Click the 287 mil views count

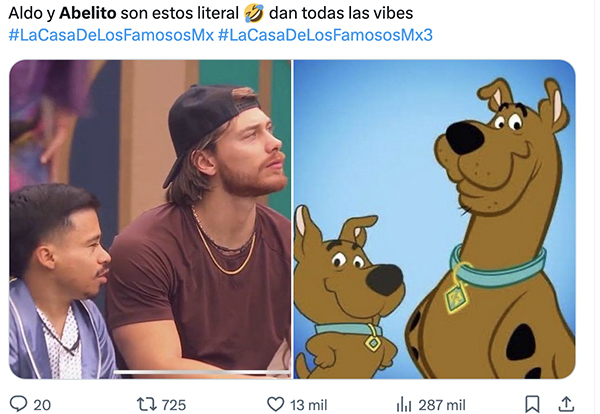click(x=442, y=405)
